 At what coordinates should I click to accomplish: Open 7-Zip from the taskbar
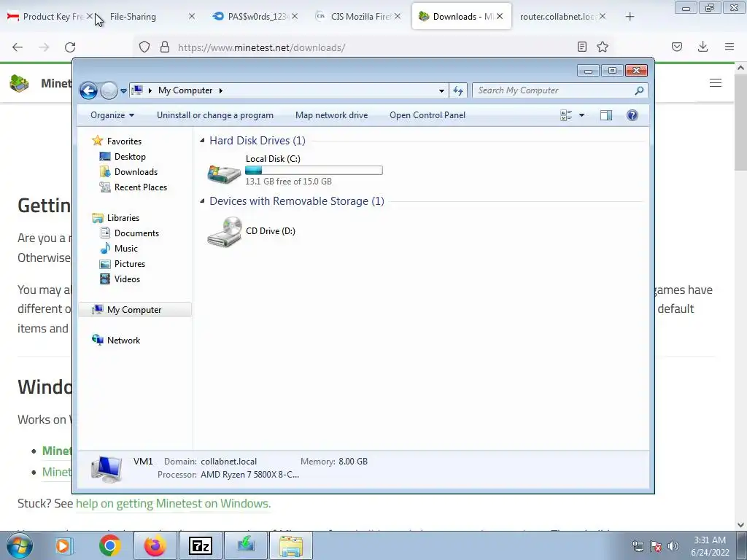[x=200, y=545]
